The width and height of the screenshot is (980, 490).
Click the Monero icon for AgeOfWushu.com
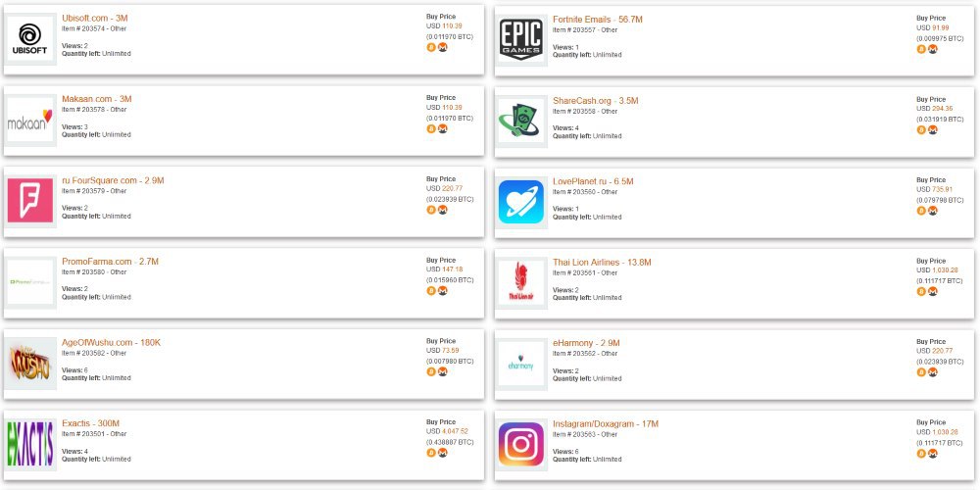pos(443,371)
